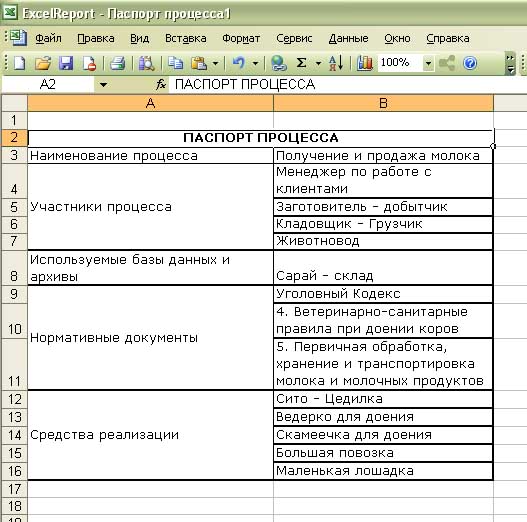The image size is (527, 522).
Task: Open the Данные menu
Action: click(348, 38)
